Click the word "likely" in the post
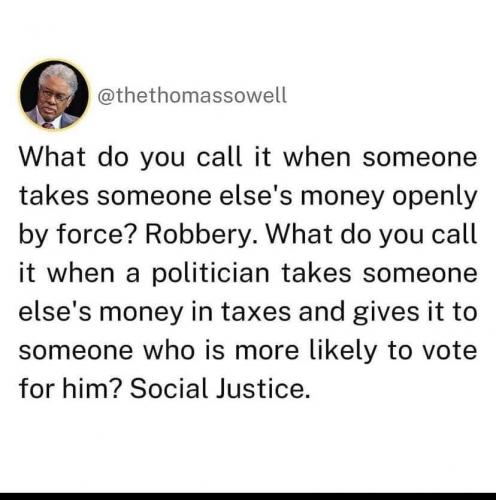This screenshot has height=500, width=496. pyautogui.click(x=344, y=352)
